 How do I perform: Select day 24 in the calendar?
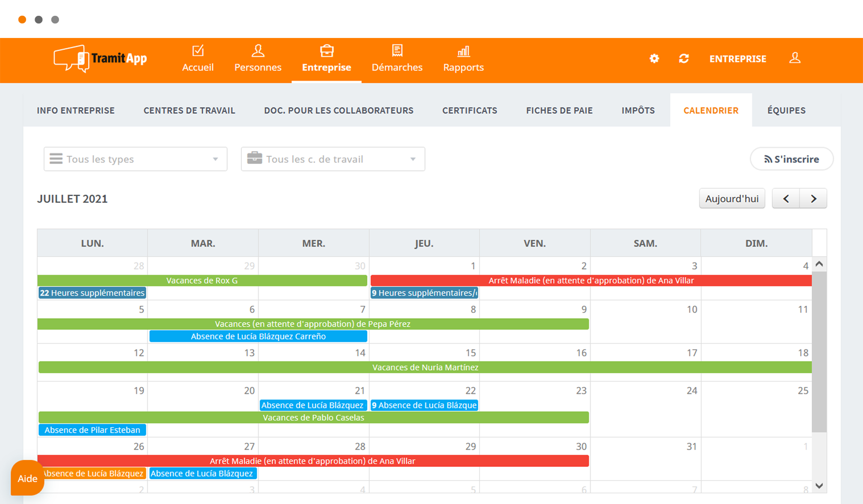pyautogui.click(x=691, y=391)
